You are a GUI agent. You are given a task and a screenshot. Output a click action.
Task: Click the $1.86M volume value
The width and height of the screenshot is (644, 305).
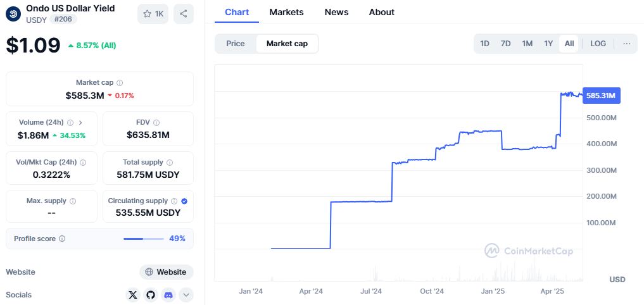point(33,135)
